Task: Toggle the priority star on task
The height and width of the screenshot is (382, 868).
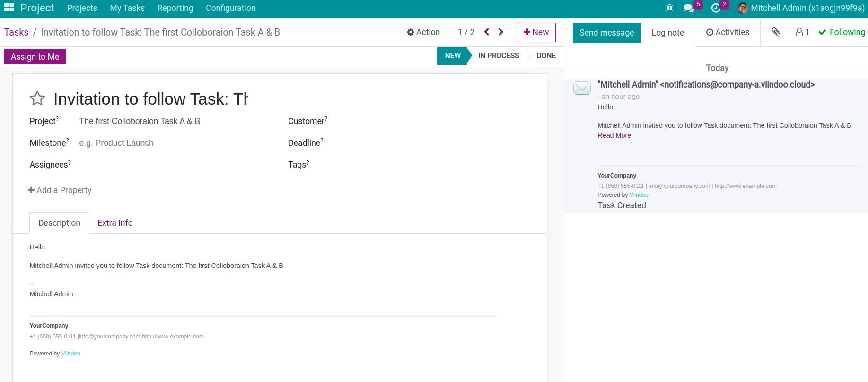Action: click(x=37, y=98)
